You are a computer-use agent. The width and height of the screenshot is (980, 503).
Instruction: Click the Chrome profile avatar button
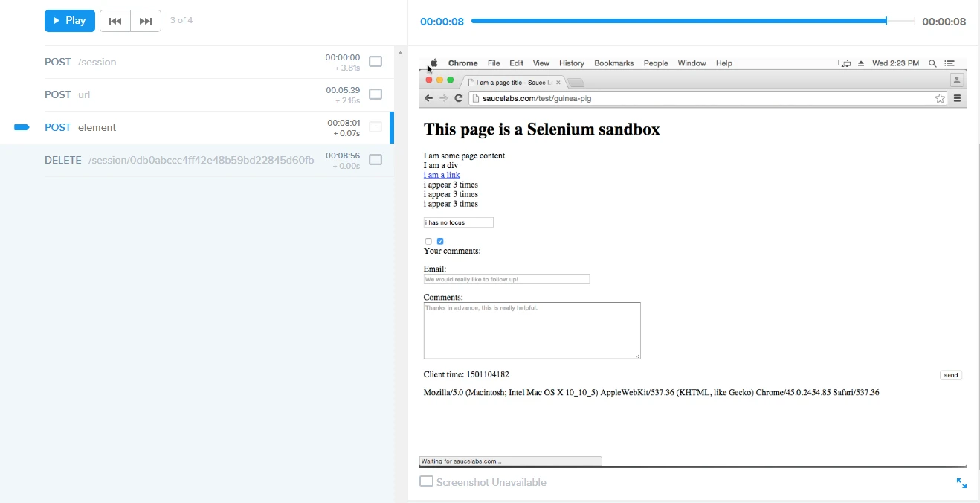coord(957,80)
